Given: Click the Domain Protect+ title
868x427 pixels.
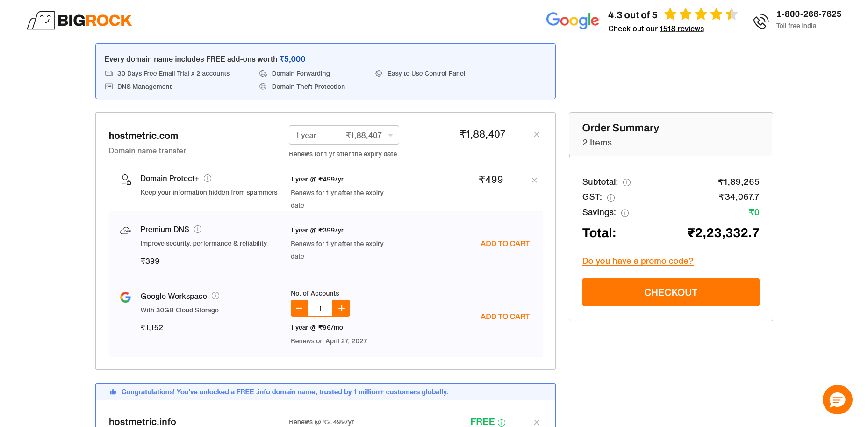Looking at the screenshot, I should tap(170, 178).
